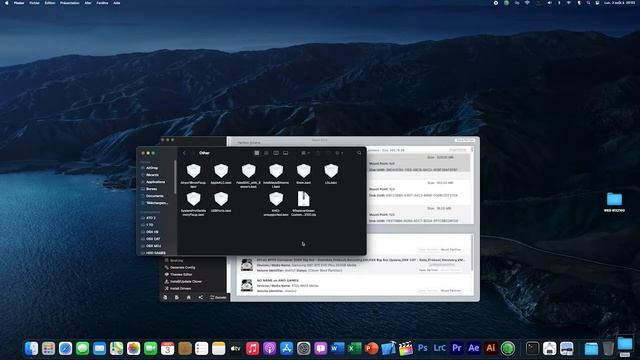Viewport: 640px width, 360px height.
Task: Open Install Drivers in Clover Configurator
Action: coord(180,288)
